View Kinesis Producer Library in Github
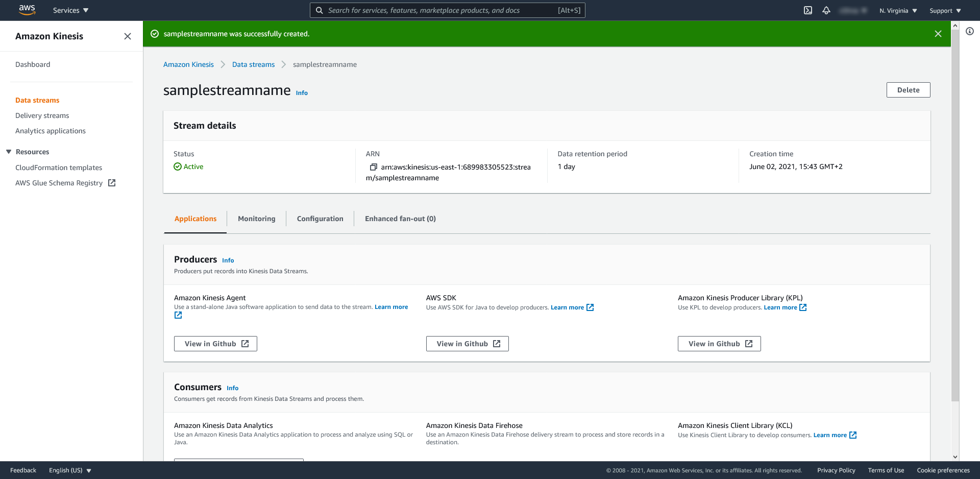980x479 pixels. coord(719,344)
